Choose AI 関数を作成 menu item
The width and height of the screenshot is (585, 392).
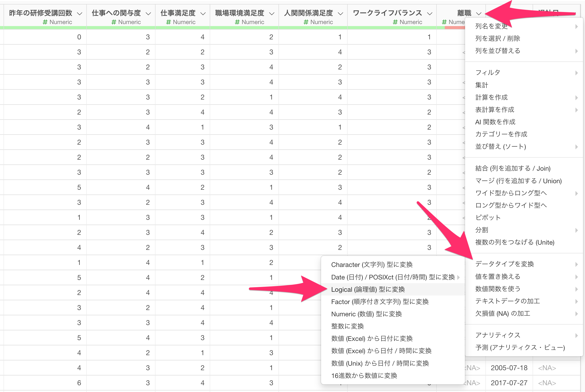[x=495, y=122]
